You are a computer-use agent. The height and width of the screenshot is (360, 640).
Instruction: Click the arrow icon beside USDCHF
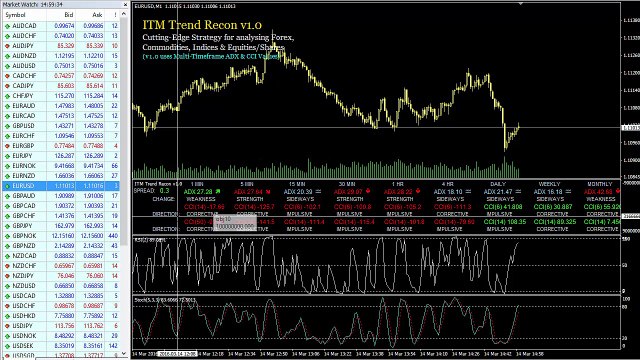7,306
